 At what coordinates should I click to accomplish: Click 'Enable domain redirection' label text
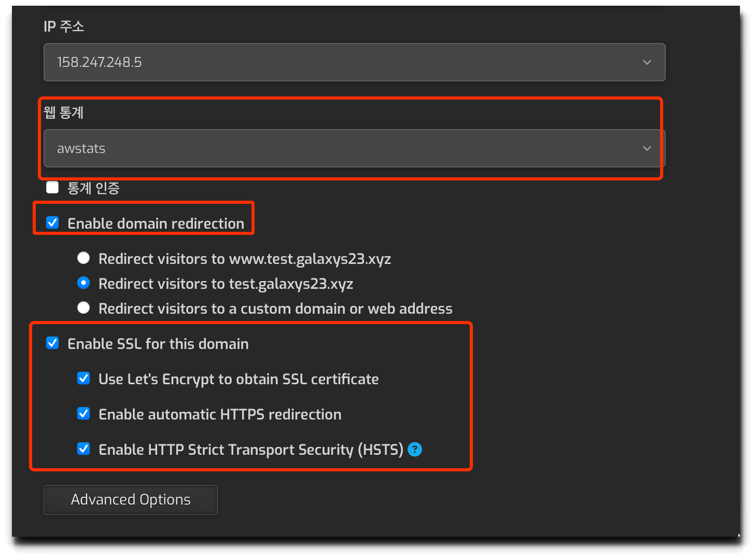tap(156, 223)
